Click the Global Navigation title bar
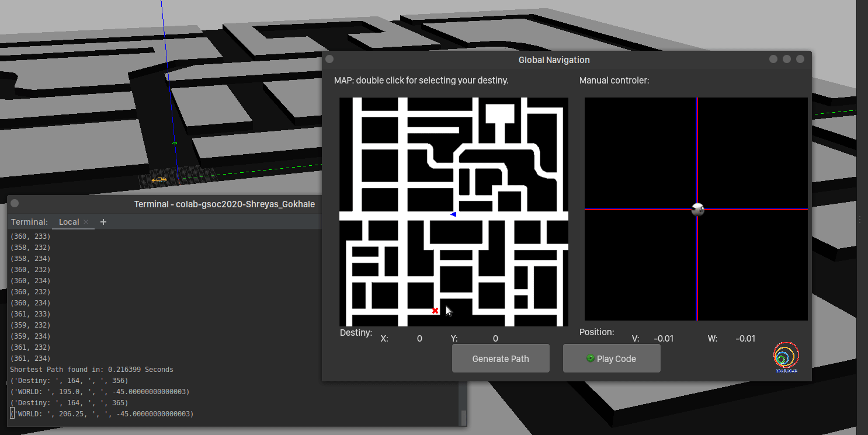868x435 pixels. click(554, 60)
